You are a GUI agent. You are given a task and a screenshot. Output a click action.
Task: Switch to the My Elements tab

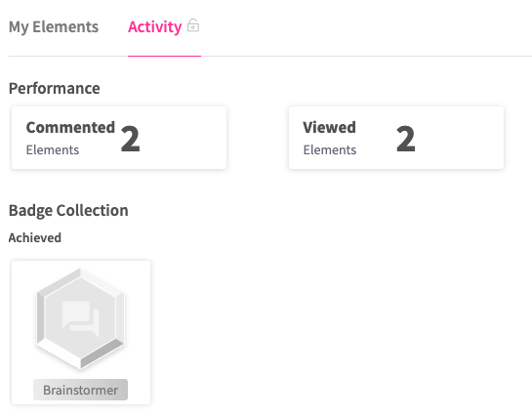(54, 26)
